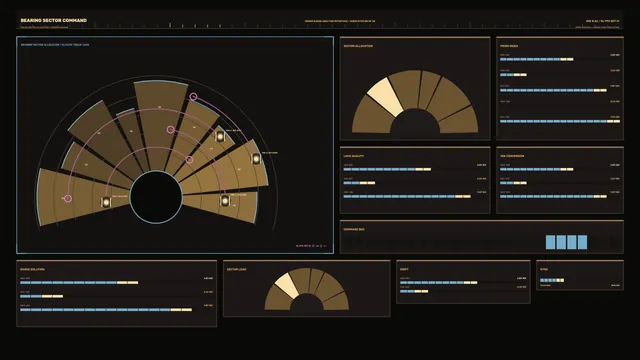Select the rightmost wedge in Sector Allocation

click(x=460, y=121)
